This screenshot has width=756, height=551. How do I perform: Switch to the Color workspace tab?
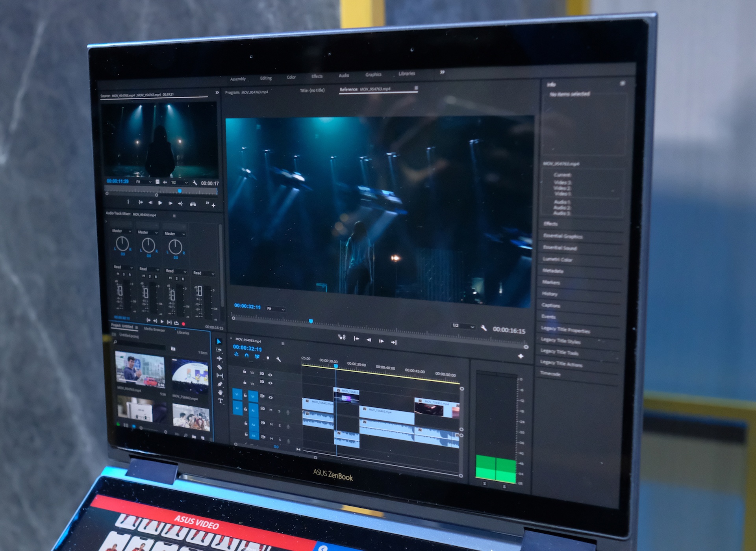pyautogui.click(x=291, y=77)
